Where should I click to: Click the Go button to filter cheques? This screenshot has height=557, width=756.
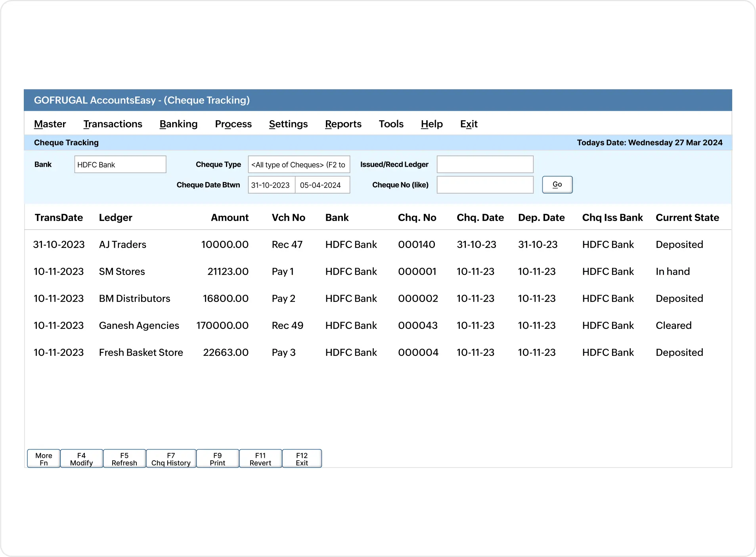(557, 184)
